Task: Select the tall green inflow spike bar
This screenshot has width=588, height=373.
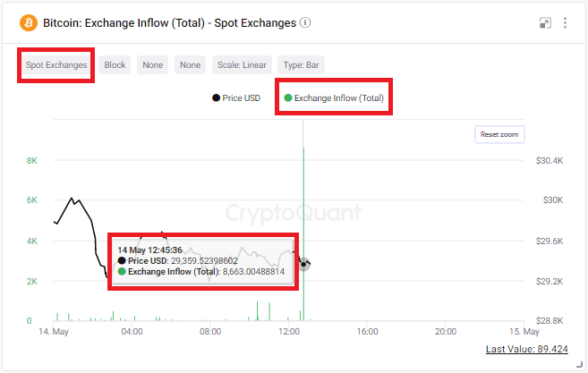Action: point(303,234)
